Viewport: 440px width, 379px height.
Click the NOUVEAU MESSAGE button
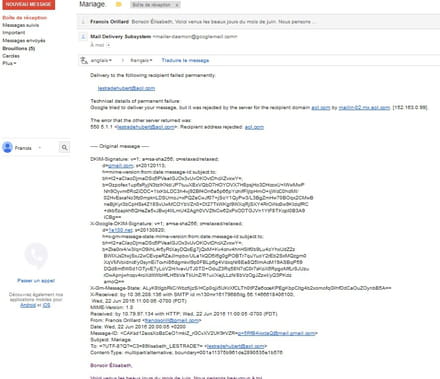tap(28, 4)
